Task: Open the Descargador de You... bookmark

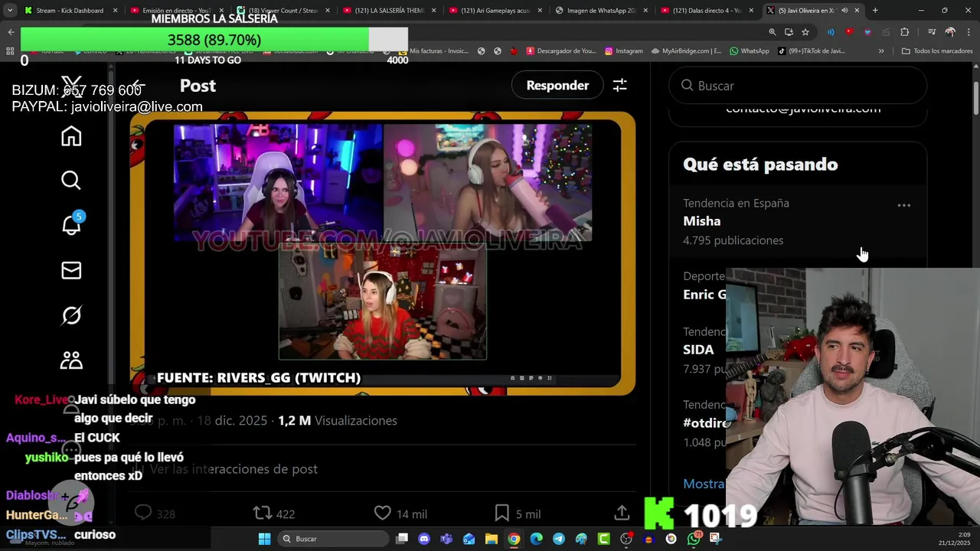Action: tap(561, 51)
